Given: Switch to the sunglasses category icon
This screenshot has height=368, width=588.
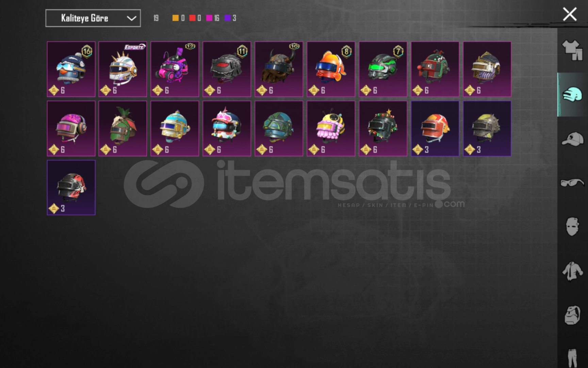Looking at the screenshot, I should pos(572,183).
